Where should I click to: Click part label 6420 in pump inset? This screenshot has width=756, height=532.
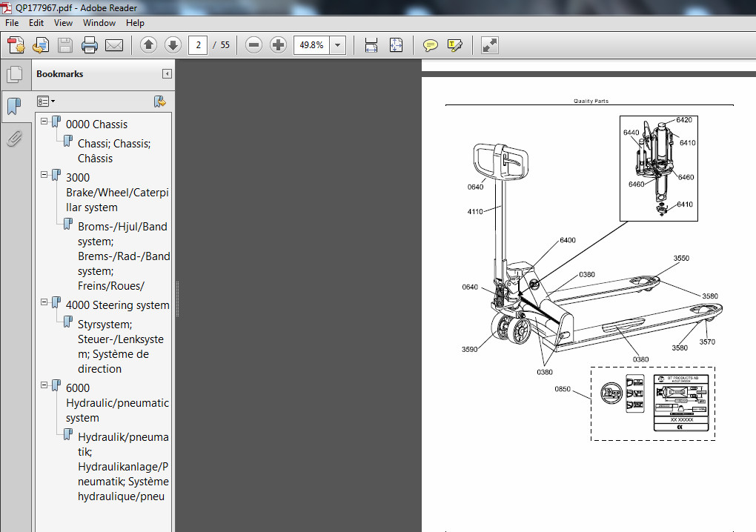click(683, 120)
